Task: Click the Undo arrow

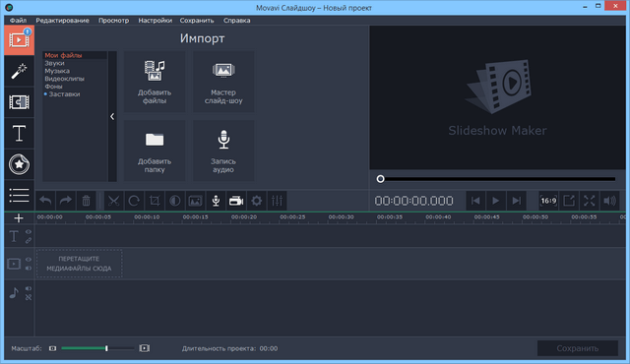Action: pos(45,201)
